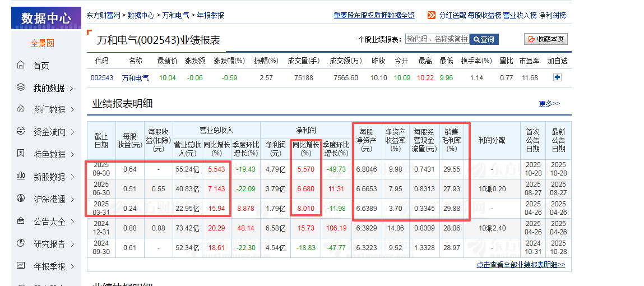Click stock code 002543 link
Image resolution: width=644 pixels, height=286 pixels.
[x=102, y=77]
